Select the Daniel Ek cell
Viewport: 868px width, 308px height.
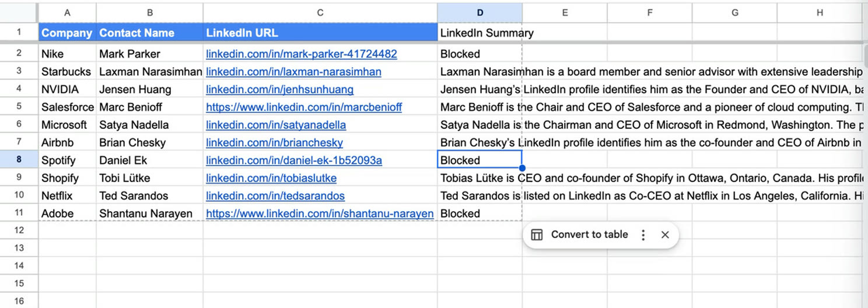click(150, 160)
